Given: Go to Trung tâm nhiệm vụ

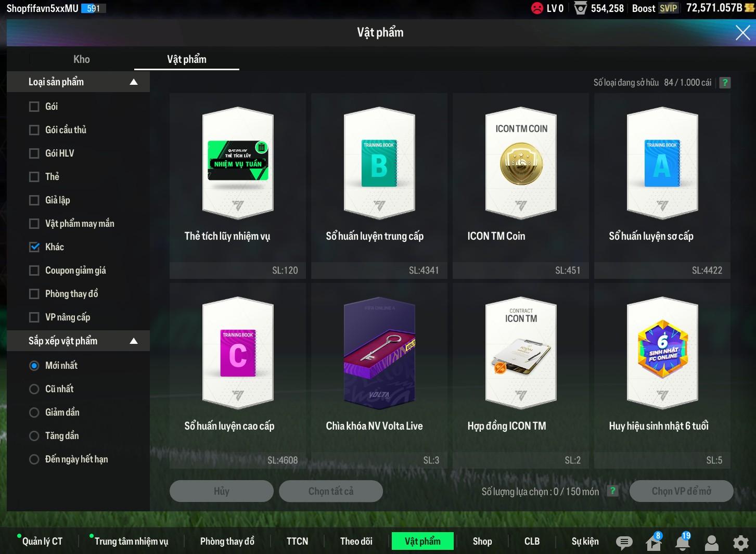Looking at the screenshot, I should point(131,541).
